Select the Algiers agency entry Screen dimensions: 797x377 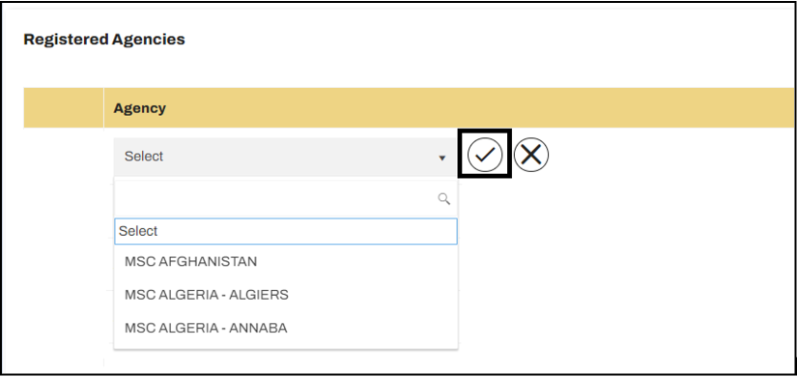206,295
